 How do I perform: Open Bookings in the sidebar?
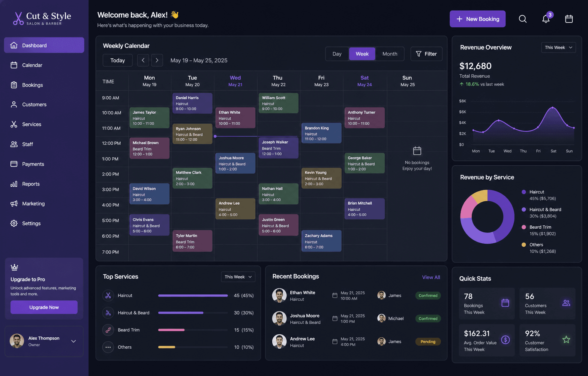[x=44, y=85]
